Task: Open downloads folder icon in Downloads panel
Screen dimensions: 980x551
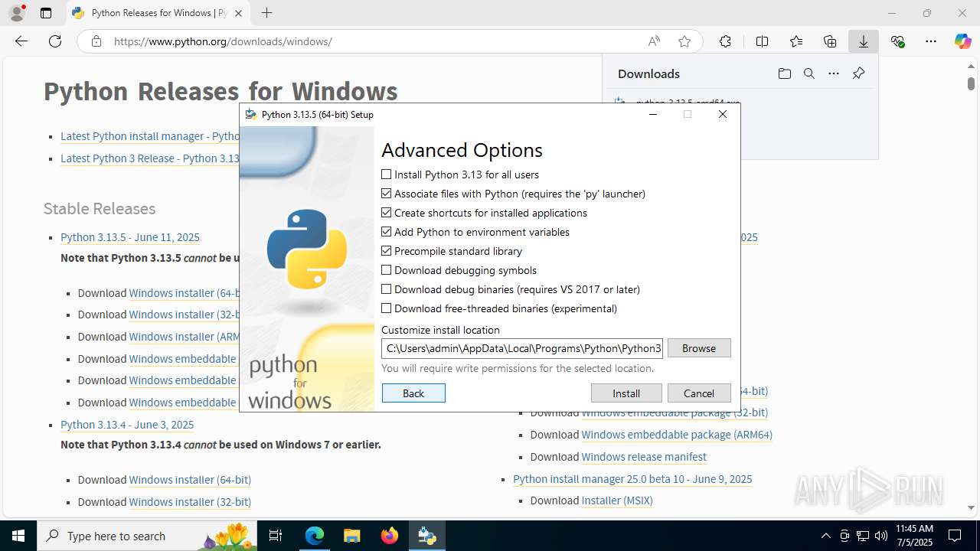Action: click(785, 73)
